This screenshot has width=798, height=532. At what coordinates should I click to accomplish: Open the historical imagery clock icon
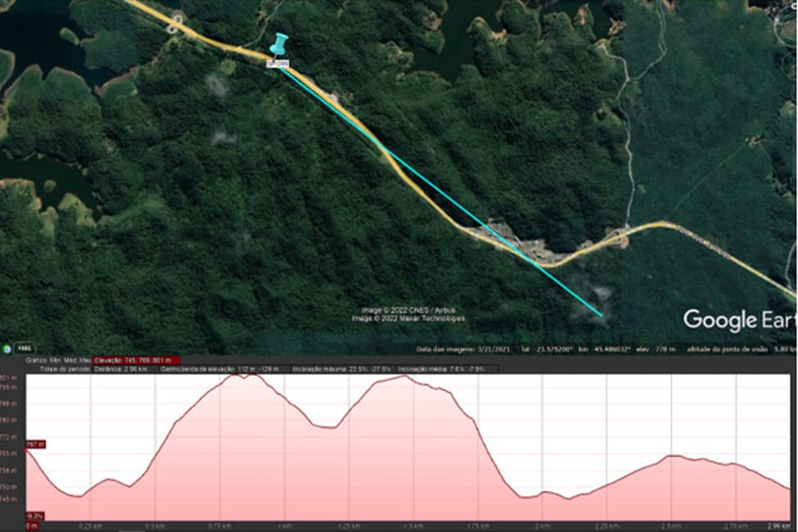pyautogui.click(x=7, y=349)
